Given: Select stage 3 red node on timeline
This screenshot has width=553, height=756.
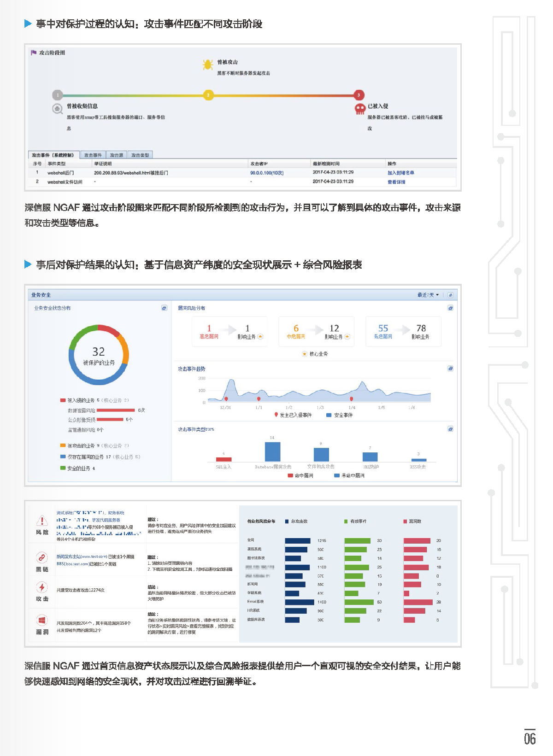Looking at the screenshot, I should (x=359, y=95).
